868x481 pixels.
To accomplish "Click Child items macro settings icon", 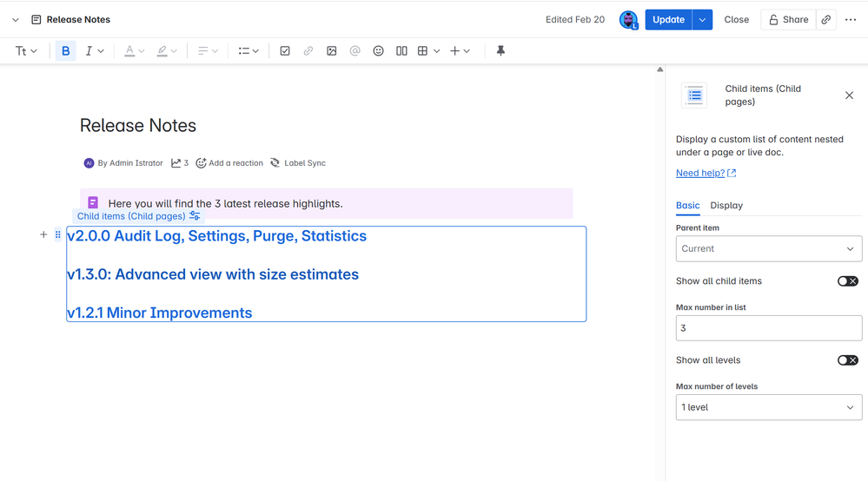I will (x=195, y=215).
